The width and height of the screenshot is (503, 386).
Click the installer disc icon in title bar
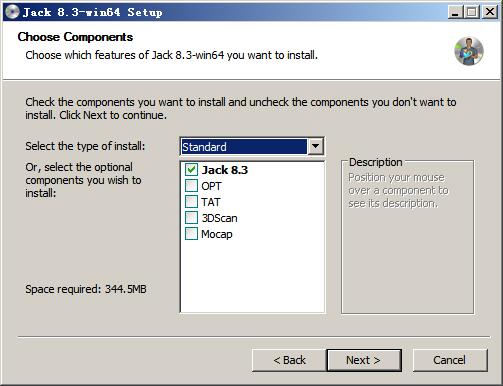tap(12, 12)
